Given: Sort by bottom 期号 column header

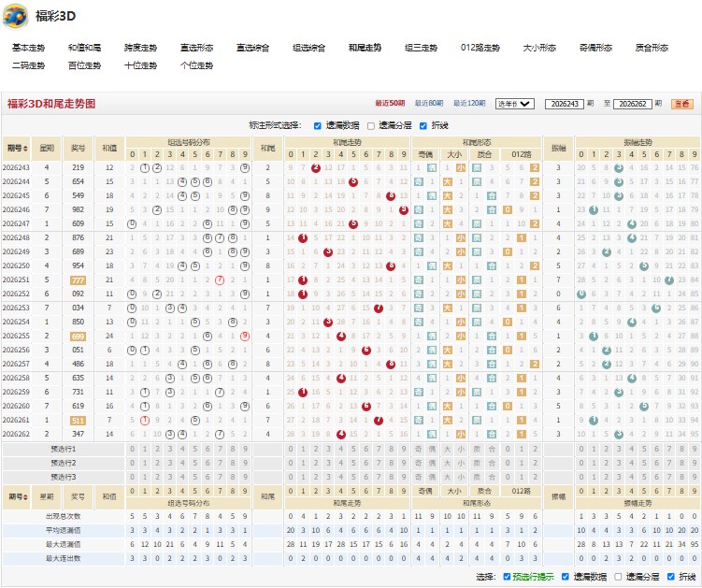Looking at the screenshot, I should 17,496.
